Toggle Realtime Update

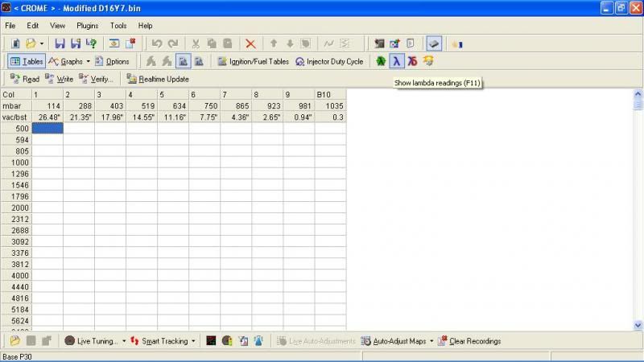(x=158, y=79)
